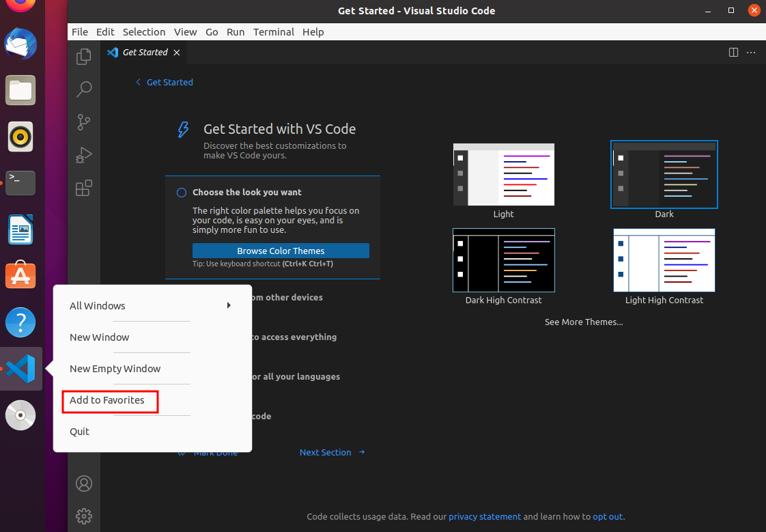Mark 'Choose the look you want' step circle
The width and height of the screenshot is (766, 532).
click(181, 193)
